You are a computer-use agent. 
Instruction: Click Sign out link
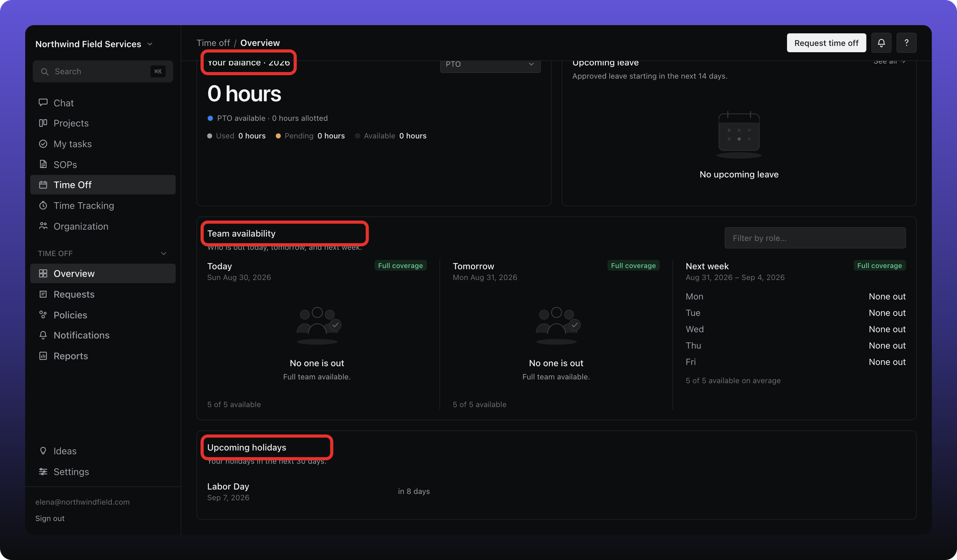(50, 518)
